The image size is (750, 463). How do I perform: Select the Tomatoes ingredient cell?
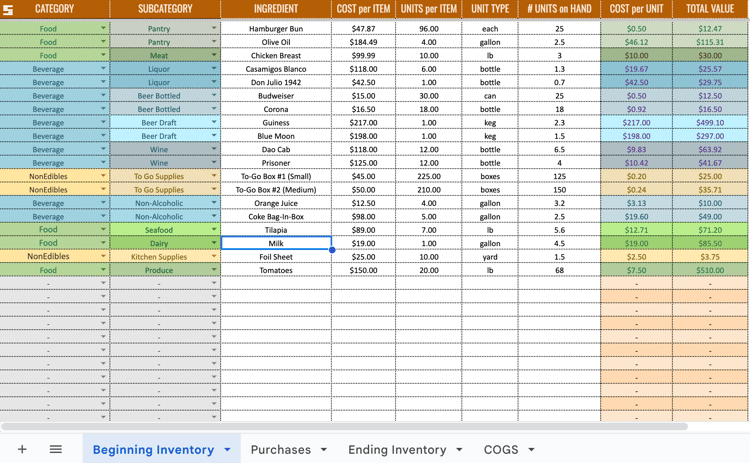coord(276,270)
